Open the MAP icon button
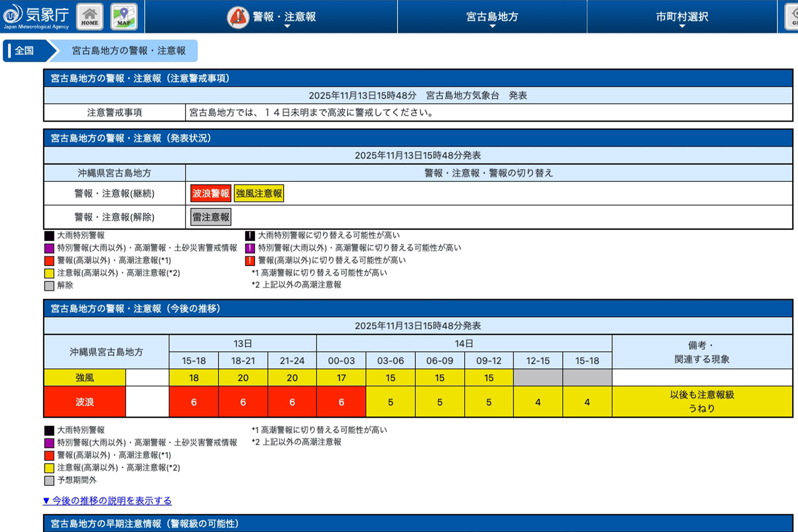Image resolution: width=798 pixels, height=532 pixels. [124, 17]
